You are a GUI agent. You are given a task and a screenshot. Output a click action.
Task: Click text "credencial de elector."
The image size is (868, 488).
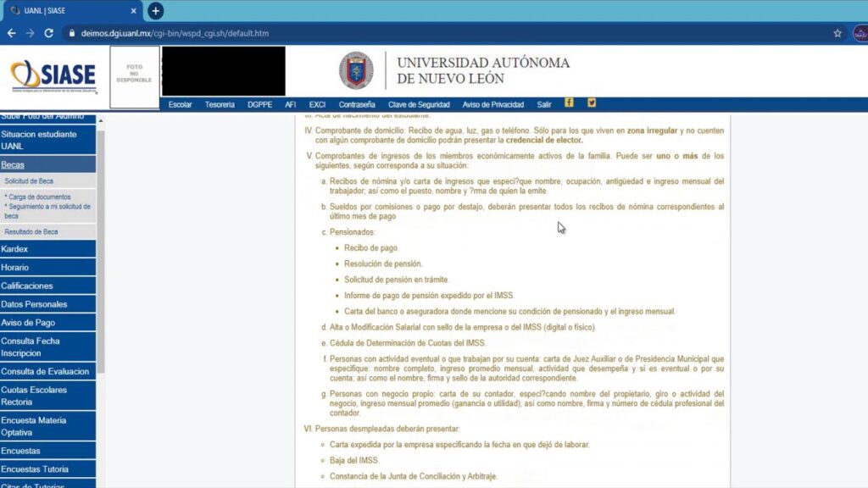point(544,140)
